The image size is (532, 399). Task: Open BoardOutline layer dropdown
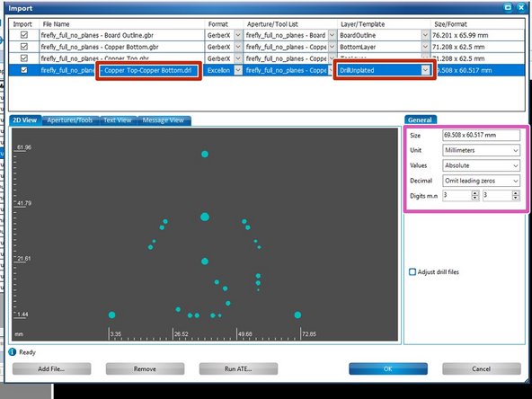tap(425, 35)
